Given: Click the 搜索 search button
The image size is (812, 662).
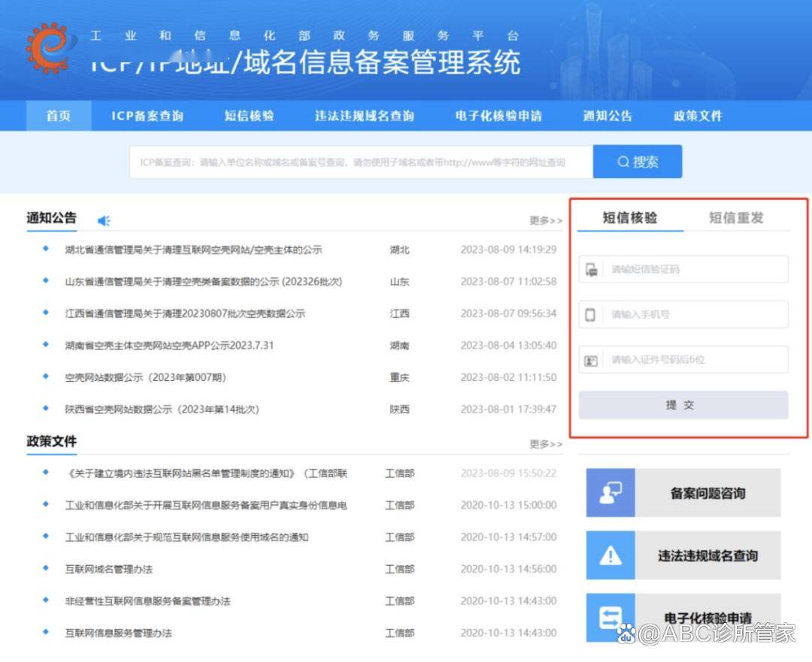Looking at the screenshot, I should coord(638,162).
